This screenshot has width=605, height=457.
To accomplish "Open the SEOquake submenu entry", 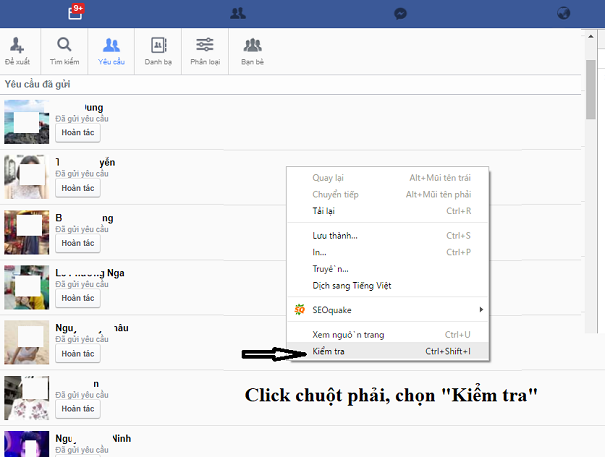I will click(x=388, y=310).
